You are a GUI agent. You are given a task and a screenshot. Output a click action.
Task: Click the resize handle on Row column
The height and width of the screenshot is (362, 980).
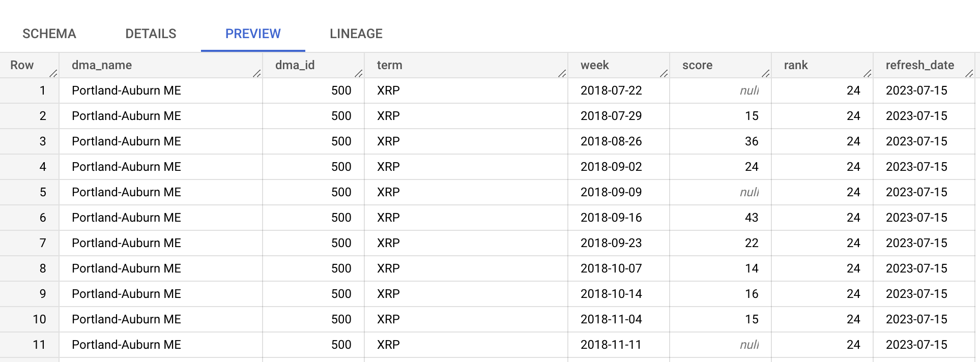click(53, 73)
